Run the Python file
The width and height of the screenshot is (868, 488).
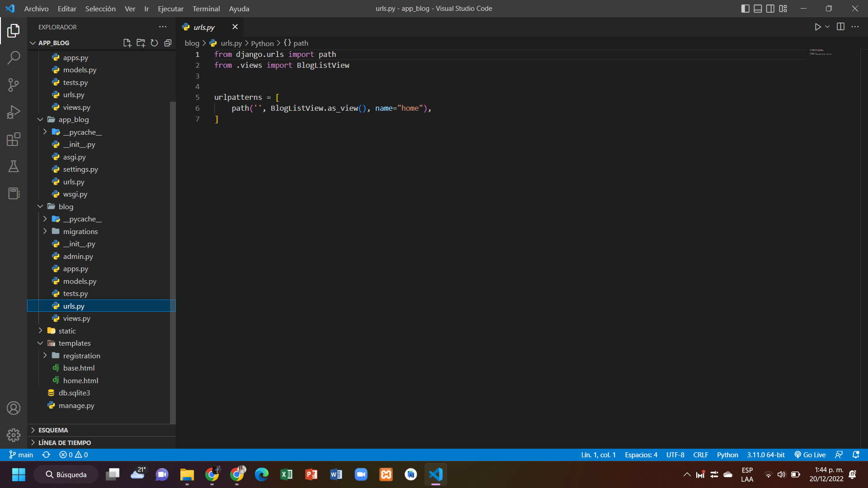817,27
